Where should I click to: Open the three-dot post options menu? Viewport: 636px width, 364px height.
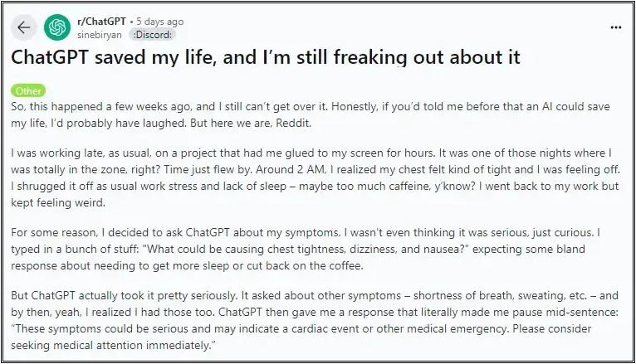[616, 27]
